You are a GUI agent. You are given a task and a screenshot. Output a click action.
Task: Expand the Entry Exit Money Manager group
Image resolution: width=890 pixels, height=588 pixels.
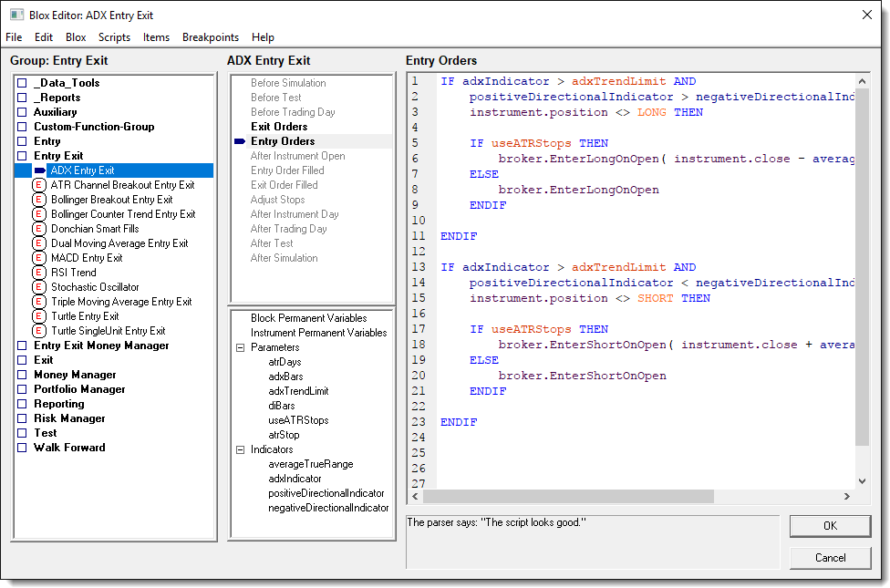pyautogui.click(x=22, y=346)
